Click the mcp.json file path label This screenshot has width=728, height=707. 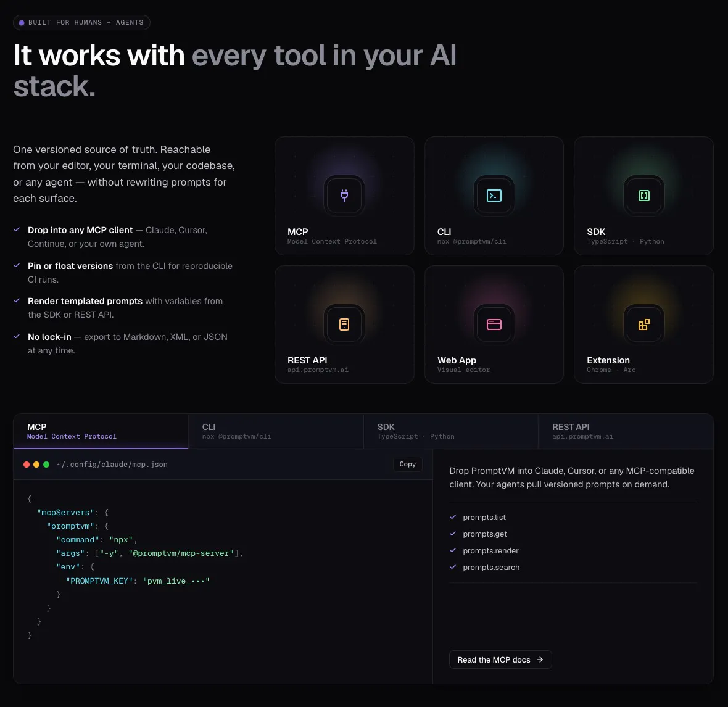(112, 464)
